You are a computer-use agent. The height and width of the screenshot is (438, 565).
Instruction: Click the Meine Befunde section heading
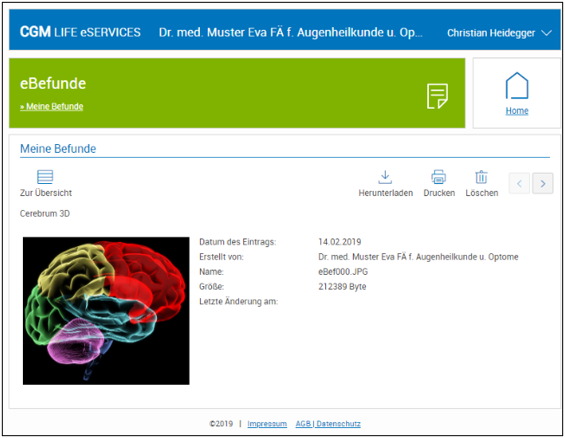[x=58, y=148]
